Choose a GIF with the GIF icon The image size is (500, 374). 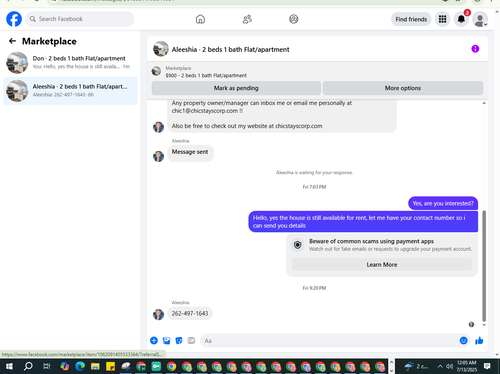click(191, 340)
